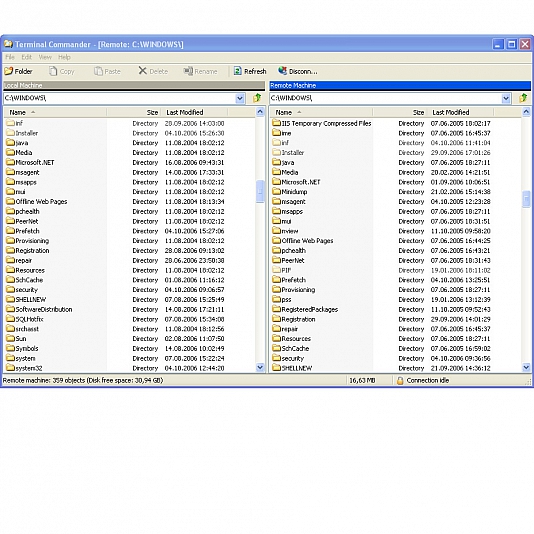Select remote Minidump folder icon
Viewport: 534px width, 534px height.
click(277, 192)
